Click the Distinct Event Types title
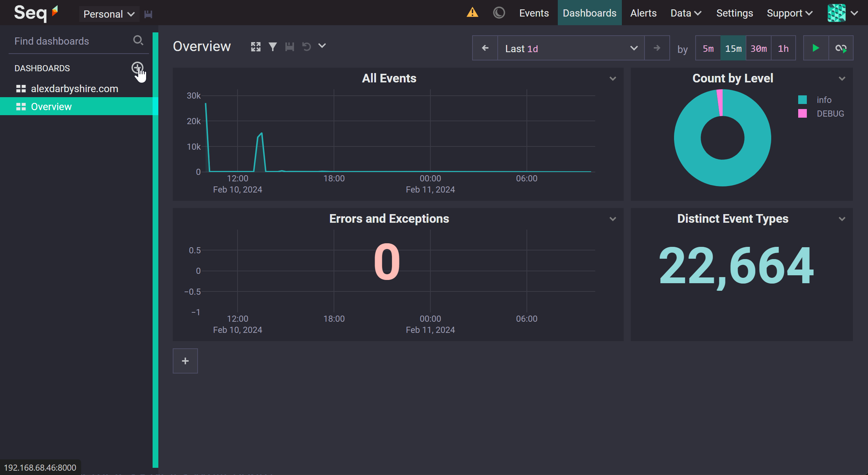 [x=733, y=219]
